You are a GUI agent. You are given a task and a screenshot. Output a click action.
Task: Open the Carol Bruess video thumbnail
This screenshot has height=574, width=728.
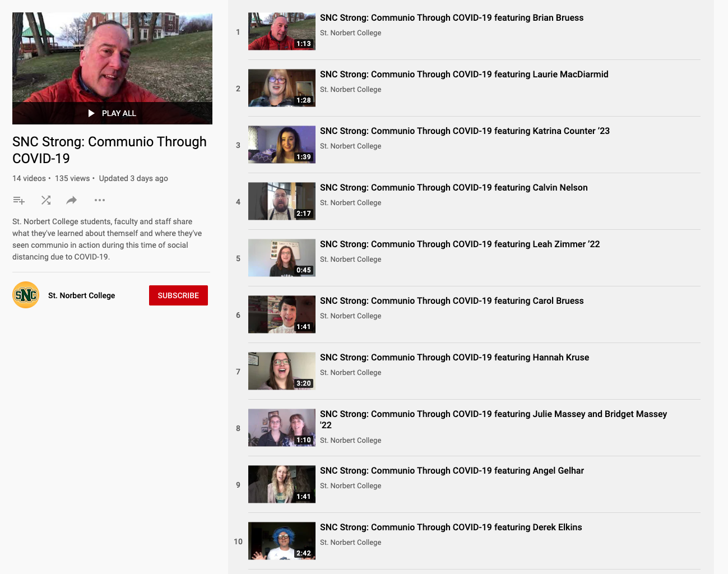[282, 314]
